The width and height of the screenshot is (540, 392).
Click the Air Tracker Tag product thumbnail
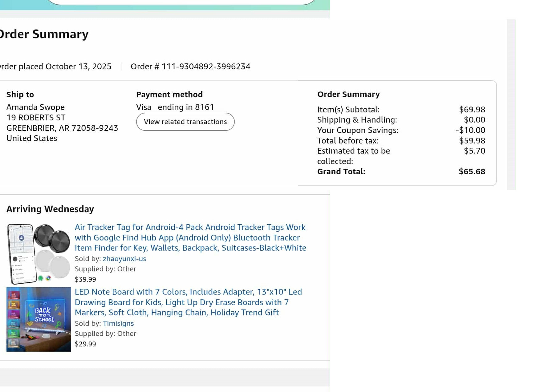(39, 254)
